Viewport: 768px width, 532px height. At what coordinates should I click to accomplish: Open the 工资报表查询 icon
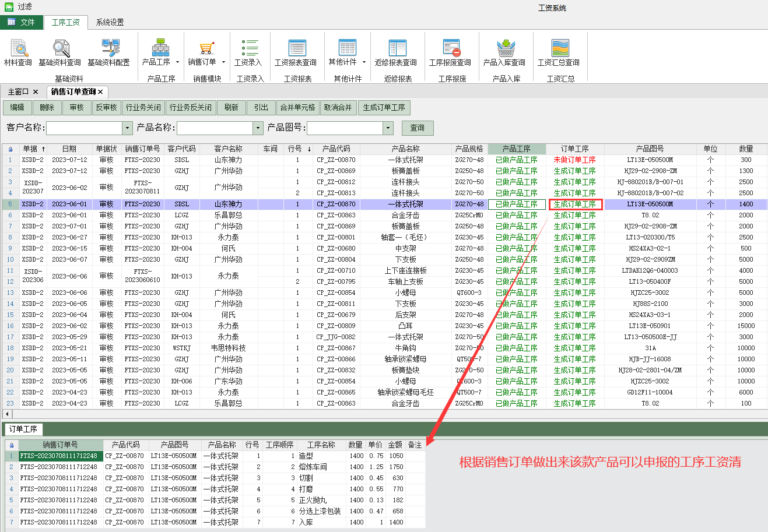[x=297, y=48]
